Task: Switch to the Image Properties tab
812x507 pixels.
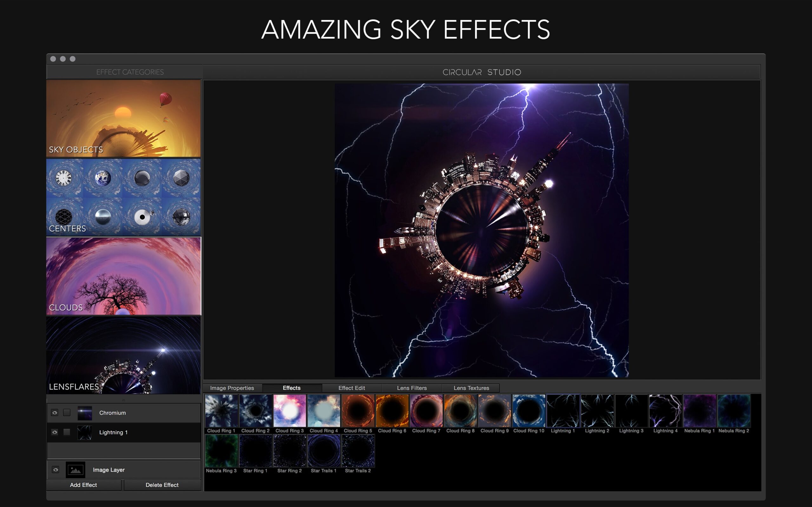Action: (232, 388)
